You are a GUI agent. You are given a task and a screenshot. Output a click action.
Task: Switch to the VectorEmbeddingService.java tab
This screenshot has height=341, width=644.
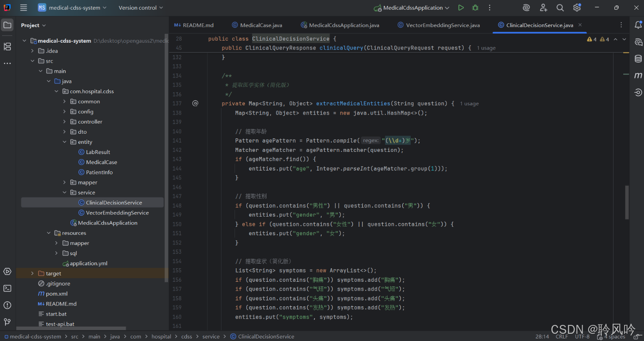pyautogui.click(x=439, y=25)
